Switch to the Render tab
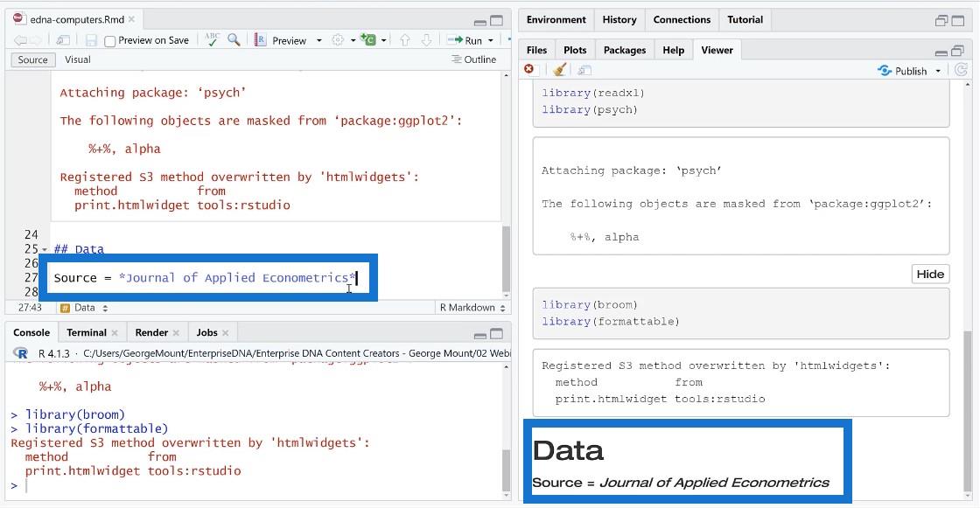 (x=151, y=332)
